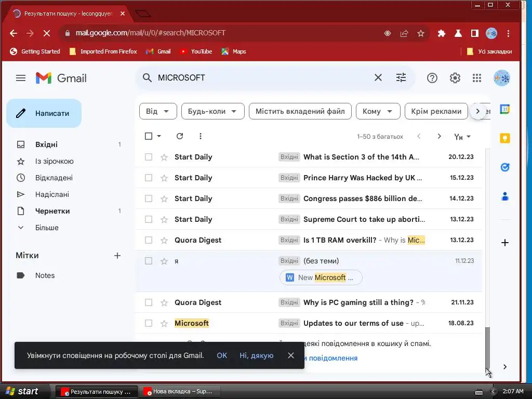Open the 'New Microsoft' Word attachment chip
The height and width of the screenshot is (399, 532).
321,277
